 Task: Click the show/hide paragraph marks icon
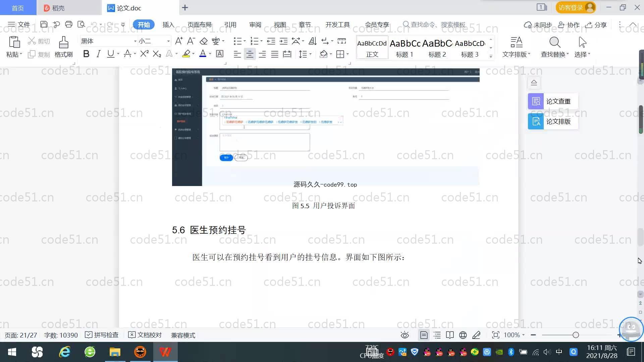[325, 41]
